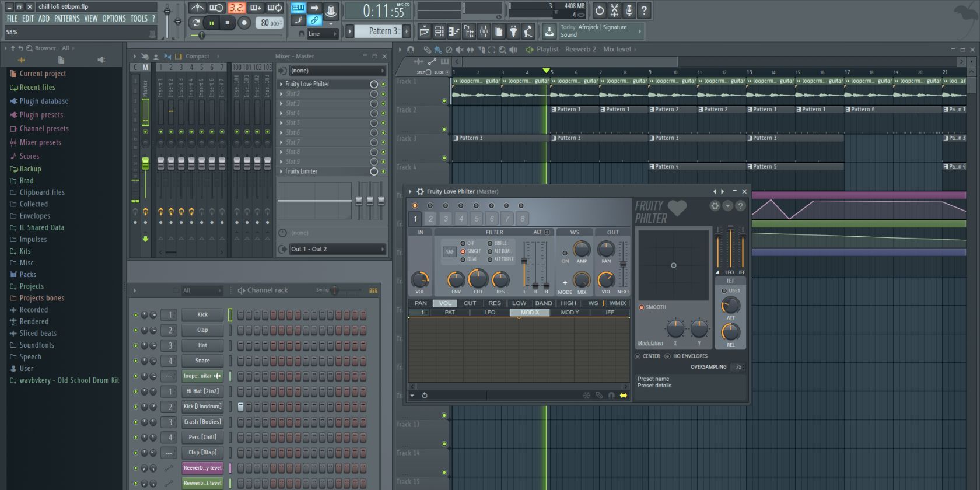The width and height of the screenshot is (980, 490).
Task: Toggle the waveshaper ON switch
Action: 565,253
